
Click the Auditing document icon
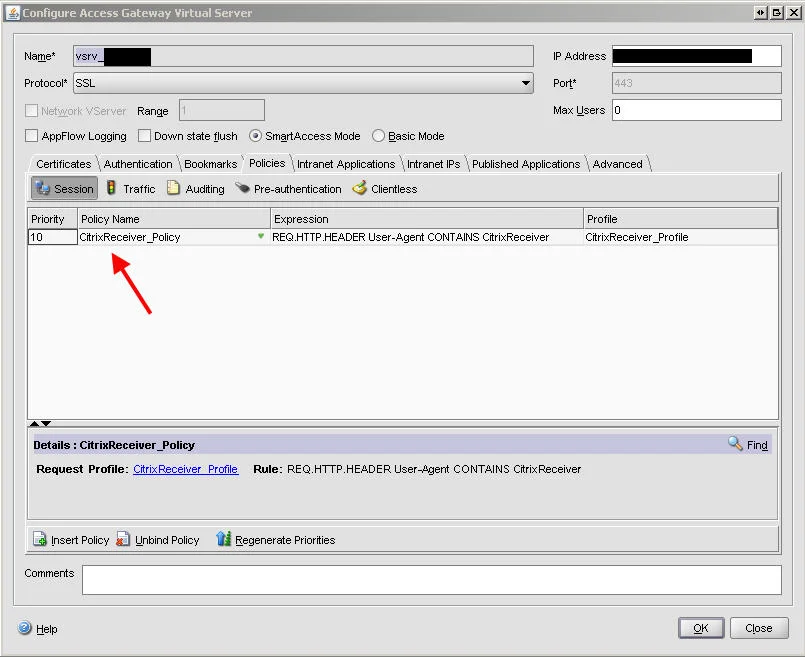click(x=174, y=188)
